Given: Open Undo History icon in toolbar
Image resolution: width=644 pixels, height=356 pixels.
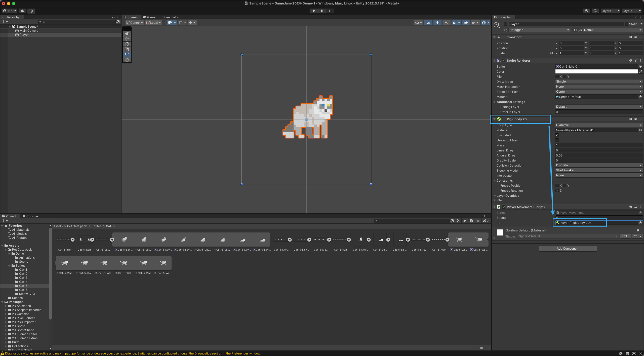Looking at the screenshot, I should tap(586, 11).
